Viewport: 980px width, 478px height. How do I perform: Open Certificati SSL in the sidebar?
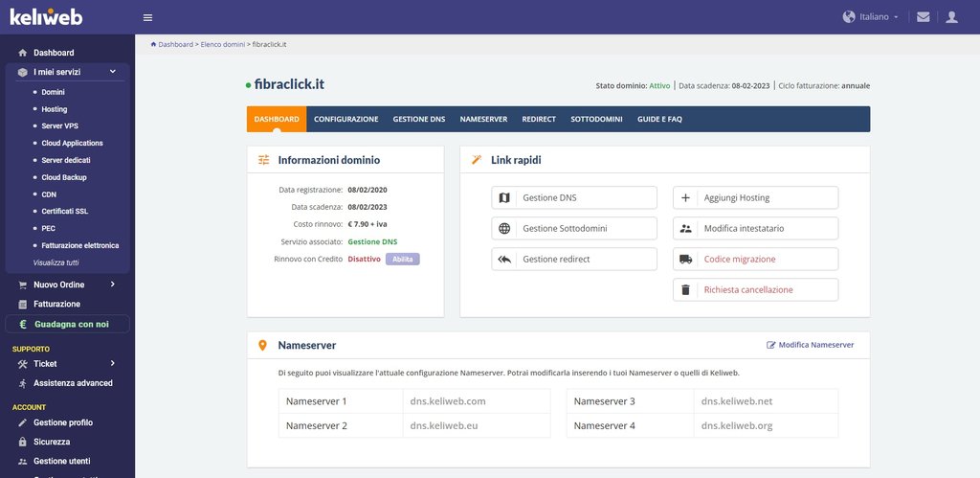pyautogui.click(x=65, y=212)
